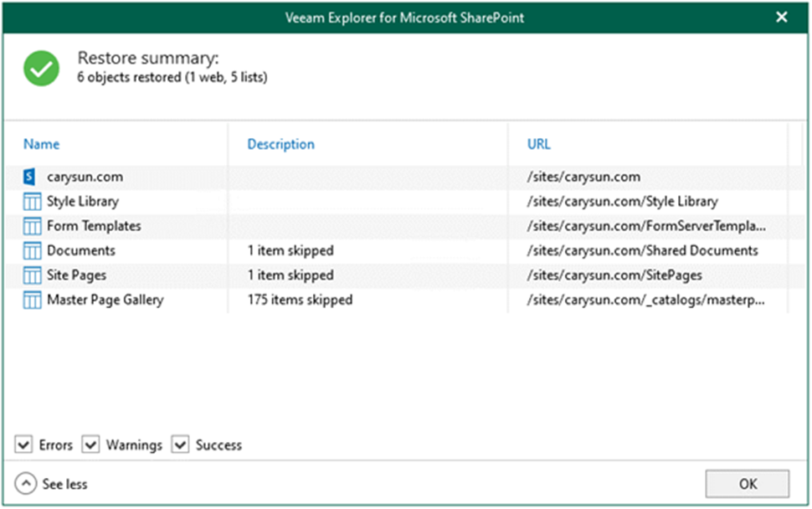Image resolution: width=812 pixels, height=509 pixels.
Task: Close the Veeam Explorer dialog window
Action: point(782,17)
